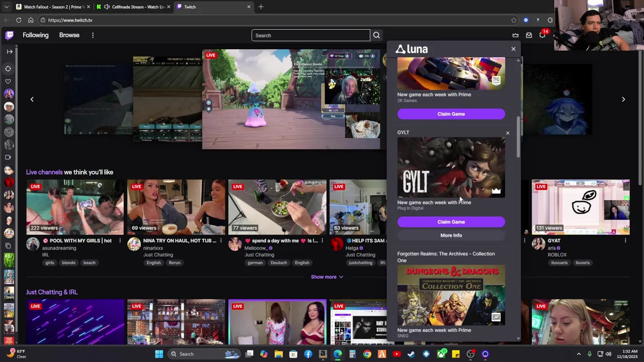Expand Show more live channels
The width and height of the screenshot is (644, 362).
coord(327,277)
